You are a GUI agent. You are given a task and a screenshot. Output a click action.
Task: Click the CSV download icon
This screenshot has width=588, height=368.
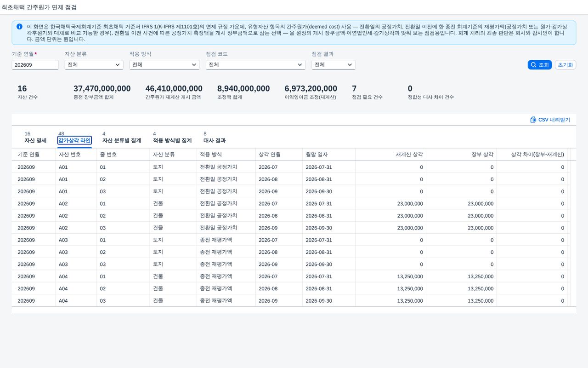point(533,120)
